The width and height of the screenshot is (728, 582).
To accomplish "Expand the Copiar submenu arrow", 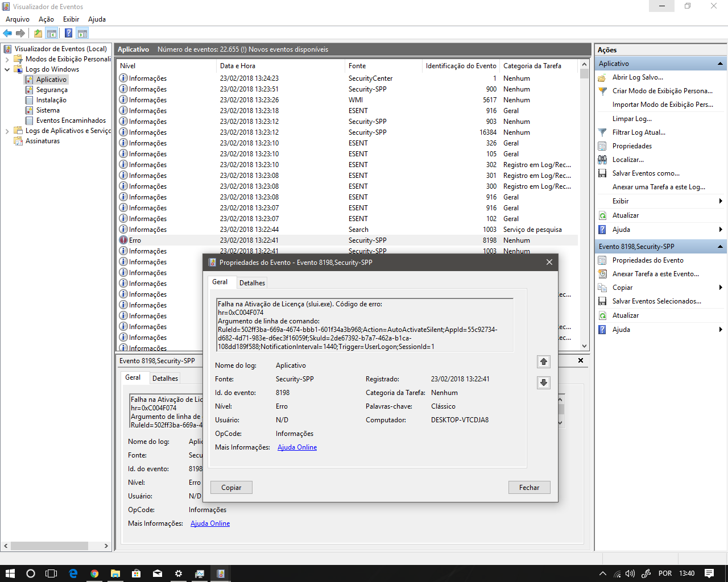I will click(x=721, y=288).
